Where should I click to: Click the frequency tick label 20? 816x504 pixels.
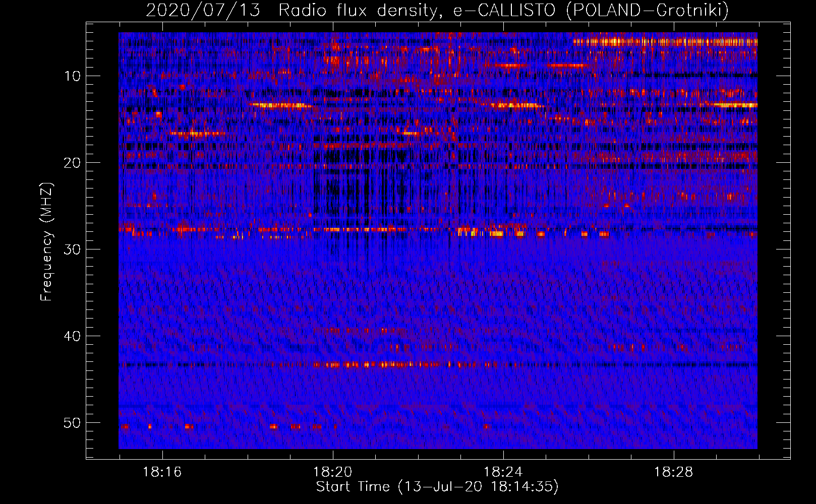pyautogui.click(x=72, y=163)
